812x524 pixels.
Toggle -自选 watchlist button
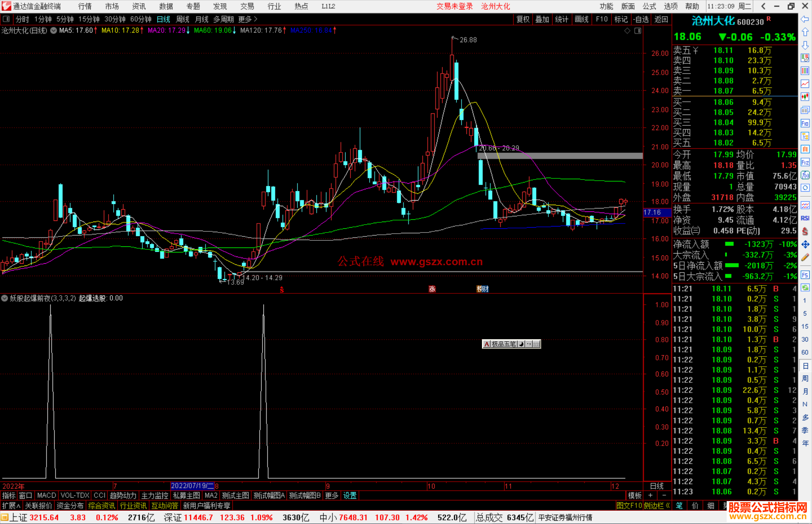coord(641,19)
